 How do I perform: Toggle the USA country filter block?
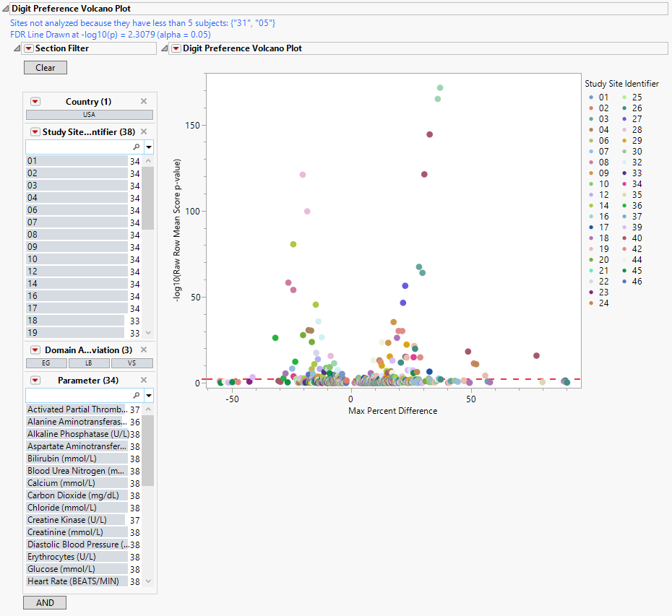click(x=89, y=114)
